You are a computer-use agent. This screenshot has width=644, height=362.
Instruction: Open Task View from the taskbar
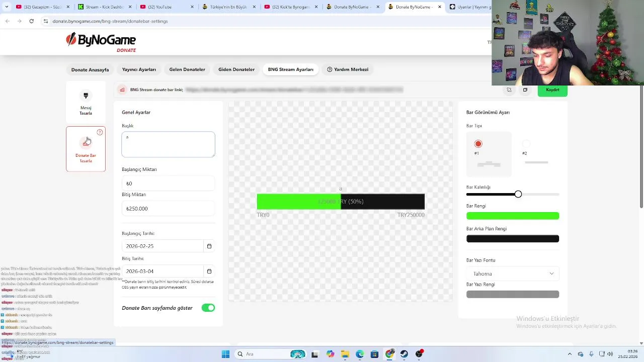314,354
